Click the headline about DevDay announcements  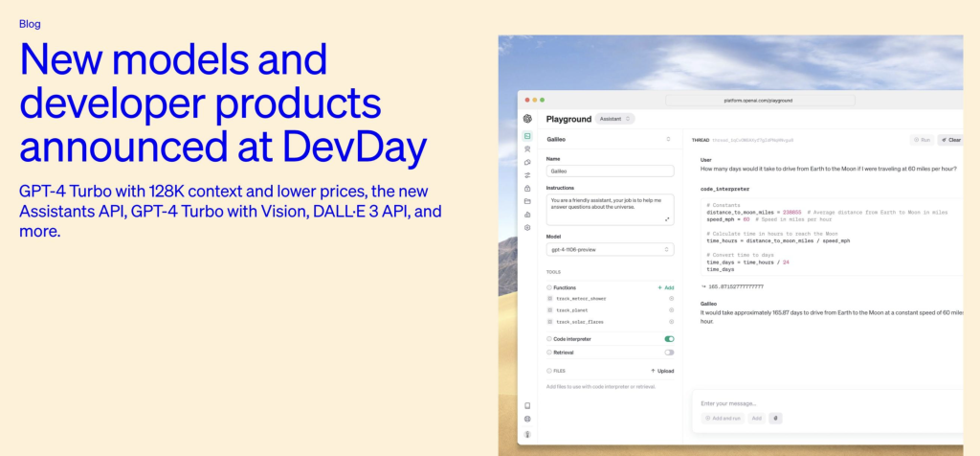(x=223, y=103)
